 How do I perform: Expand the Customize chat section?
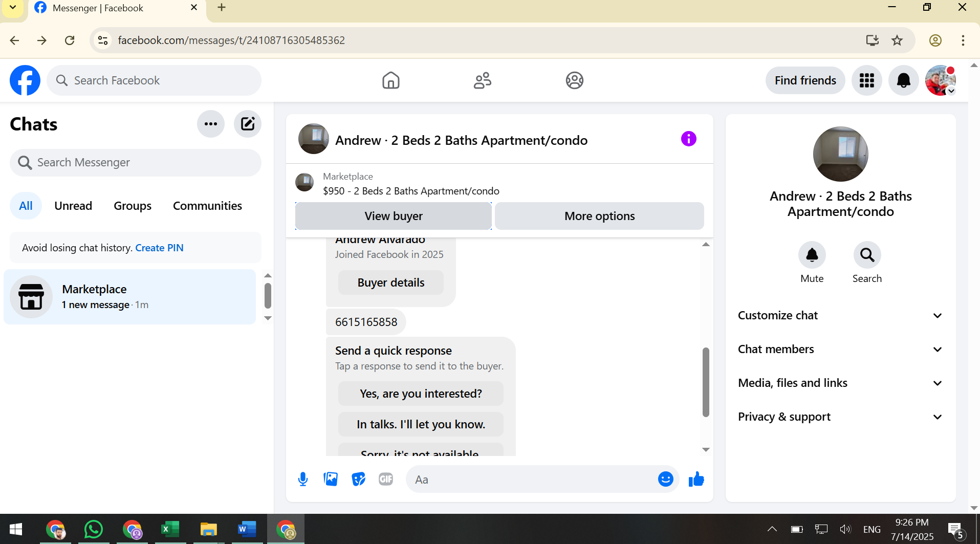coord(840,315)
